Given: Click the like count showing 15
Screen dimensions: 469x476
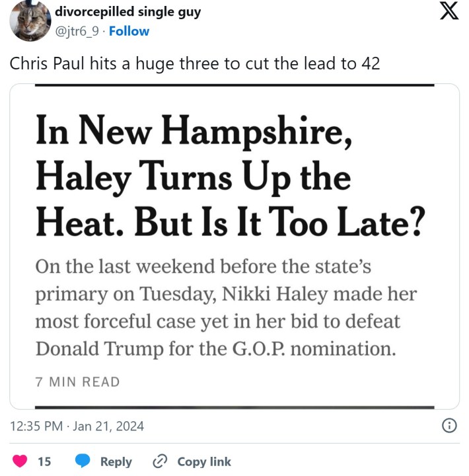Looking at the screenshot, I should pos(44,462).
